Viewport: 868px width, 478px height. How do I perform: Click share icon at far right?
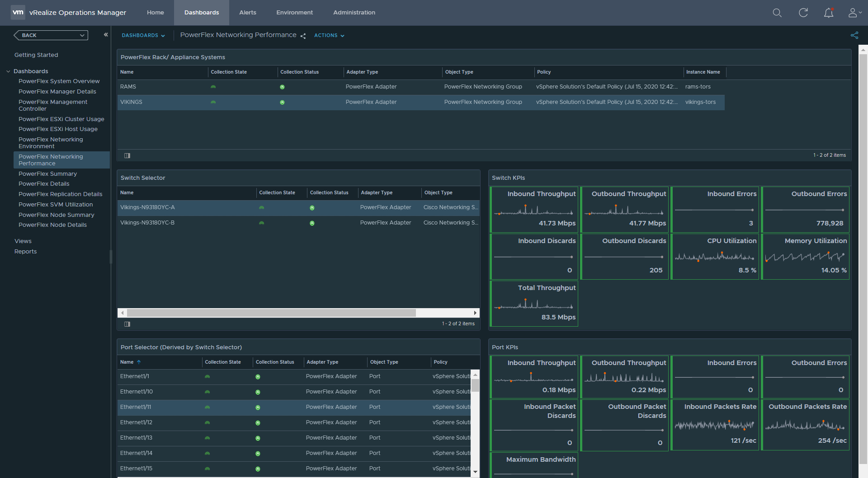(x=854, y=35)
